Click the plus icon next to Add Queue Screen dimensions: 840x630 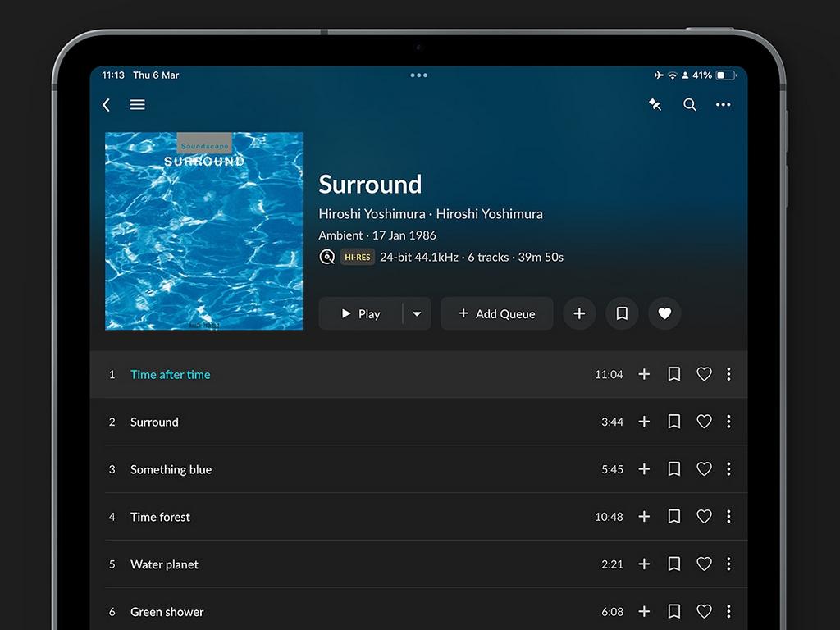(x=579, y=313)
